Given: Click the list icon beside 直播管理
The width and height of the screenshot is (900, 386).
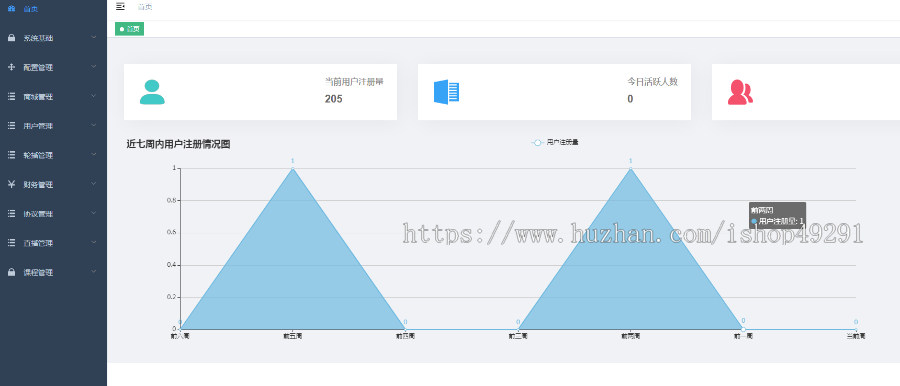Looking at the screenshot, I should click(x=11, y=243).
